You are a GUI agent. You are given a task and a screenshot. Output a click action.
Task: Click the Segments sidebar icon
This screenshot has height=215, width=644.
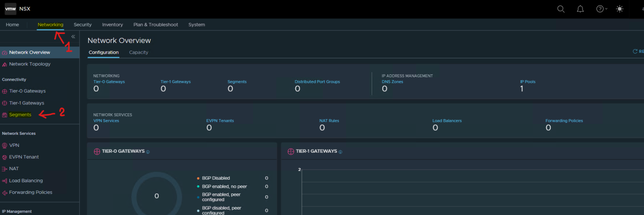point(4,115)
